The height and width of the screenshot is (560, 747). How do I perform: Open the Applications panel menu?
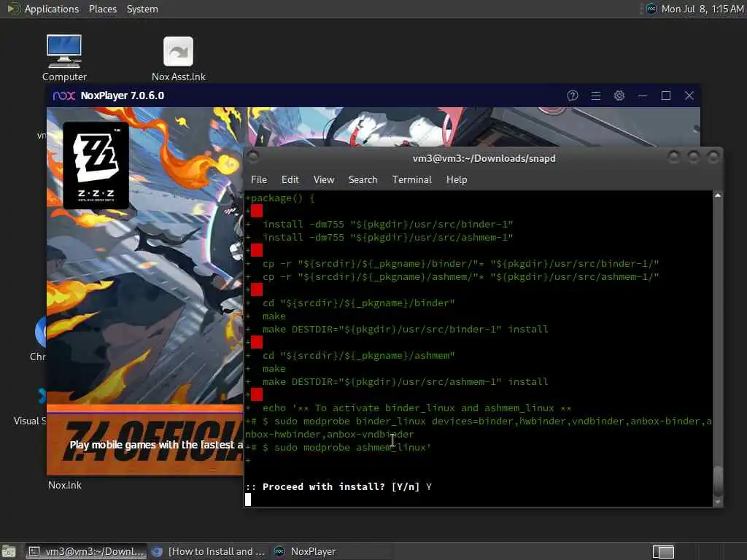click(52, 9)
